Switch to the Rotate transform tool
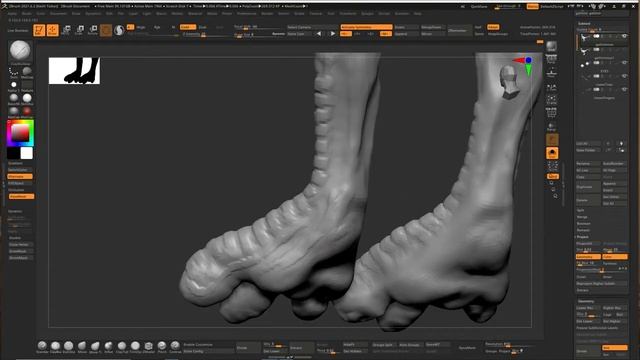This screenshot has height=360, width=640. (x=93, y=30)
